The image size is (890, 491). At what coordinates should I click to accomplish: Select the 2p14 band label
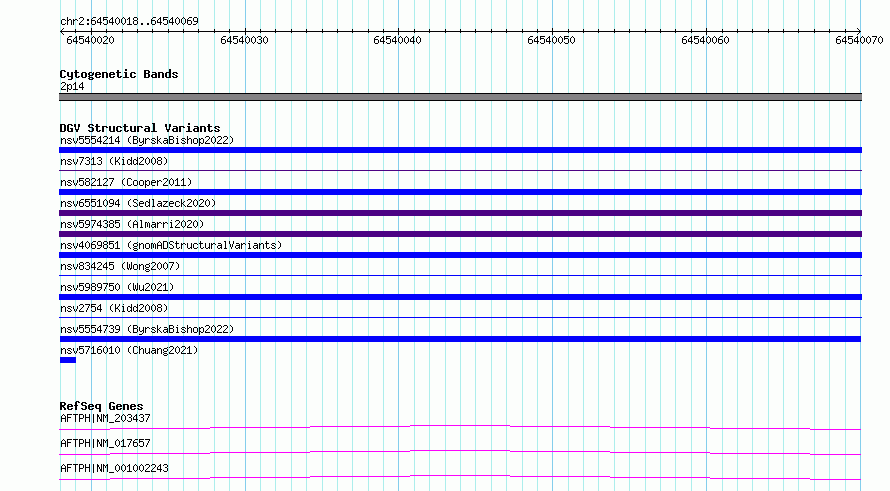pos(72,86)
